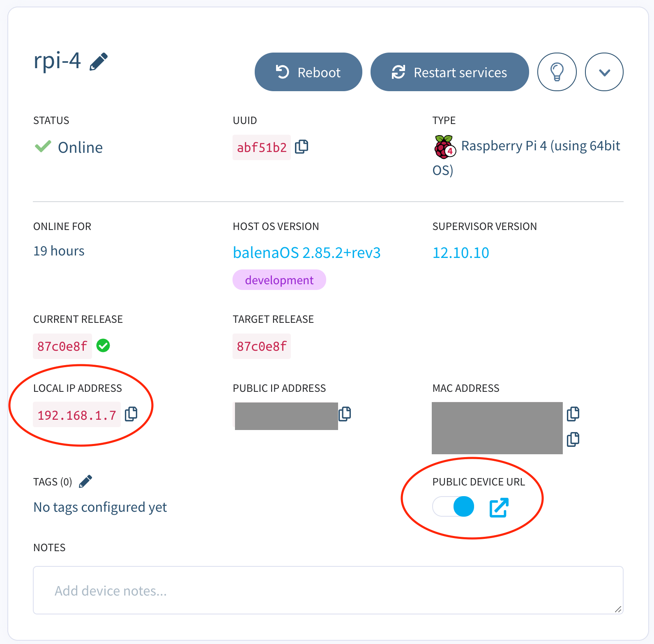Copy the public IP address
This screenshot has height=644, width=654.
(x=345, y=414)
